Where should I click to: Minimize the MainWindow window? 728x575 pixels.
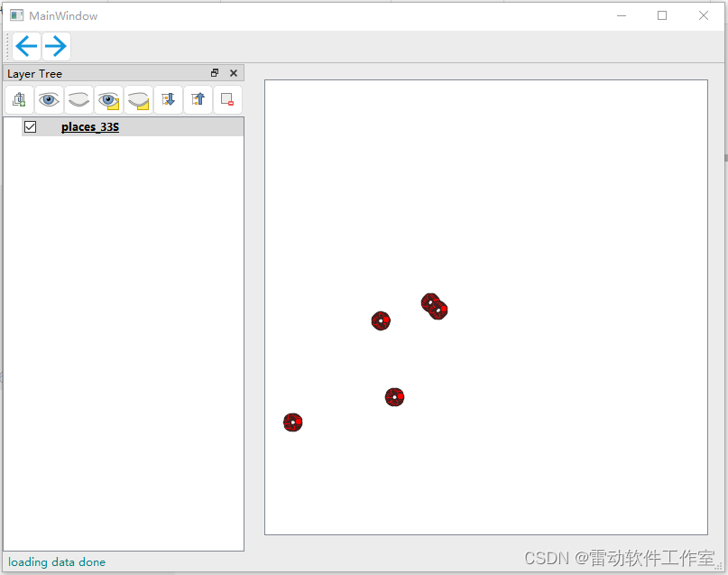(x=622, y=15)
